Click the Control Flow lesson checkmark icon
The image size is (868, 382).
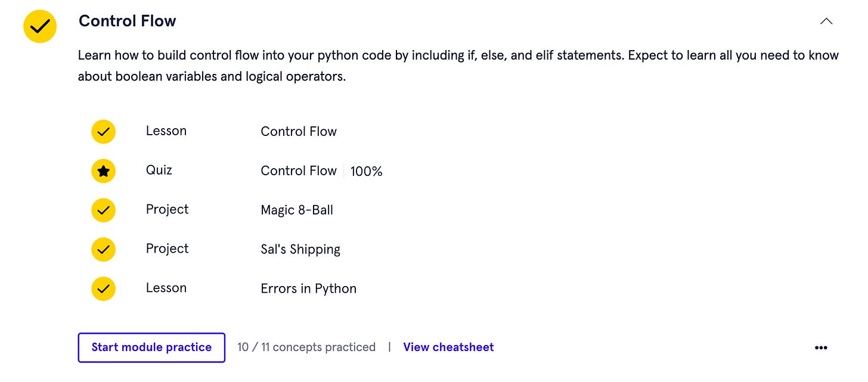pyautogui.click(x=103, y=132)
